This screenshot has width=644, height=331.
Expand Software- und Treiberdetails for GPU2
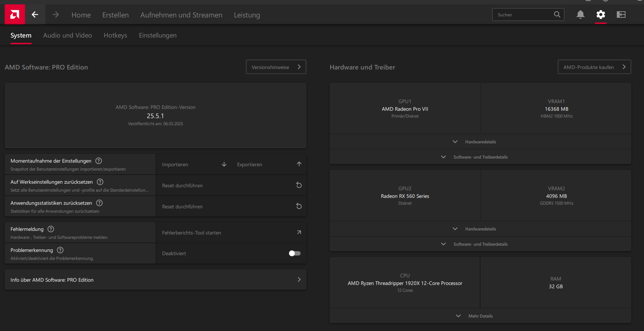(x=480, y=244)
